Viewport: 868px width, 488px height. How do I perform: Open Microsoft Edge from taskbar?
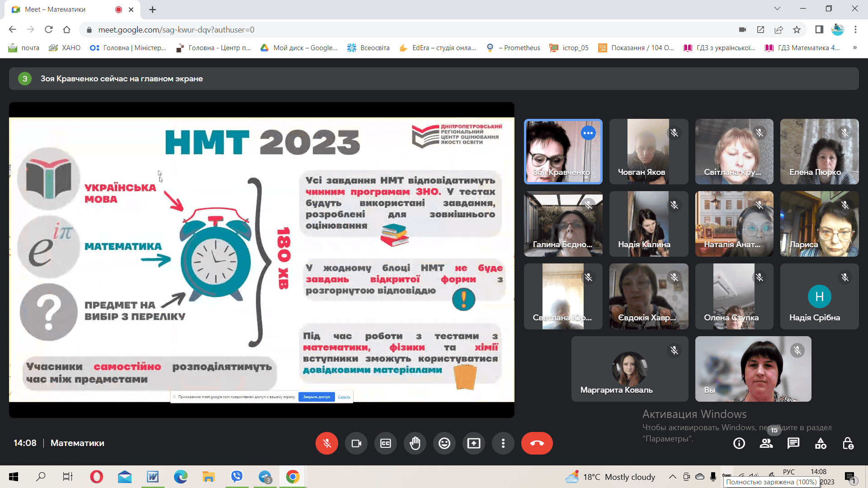click(x=181, y=477)
